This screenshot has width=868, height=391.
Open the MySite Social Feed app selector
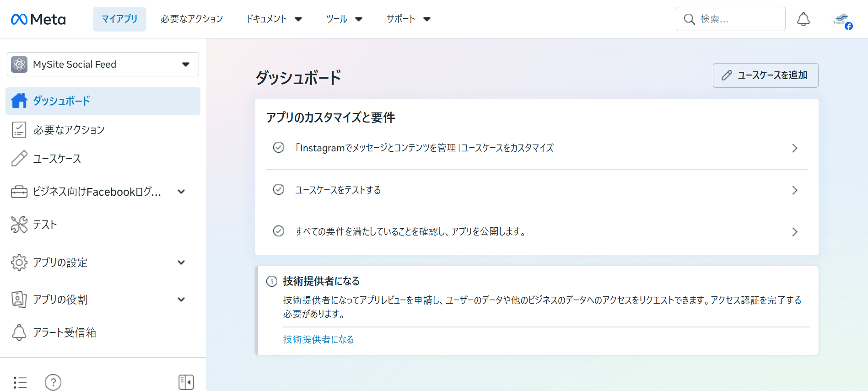click(x=103, y=64)
